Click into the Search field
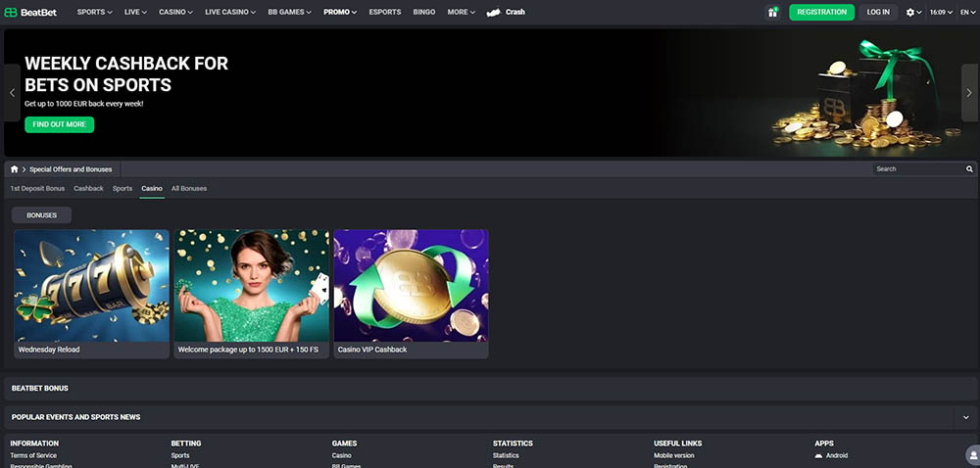The height and width of the screenshot is (468, 980). coord(916,169)
